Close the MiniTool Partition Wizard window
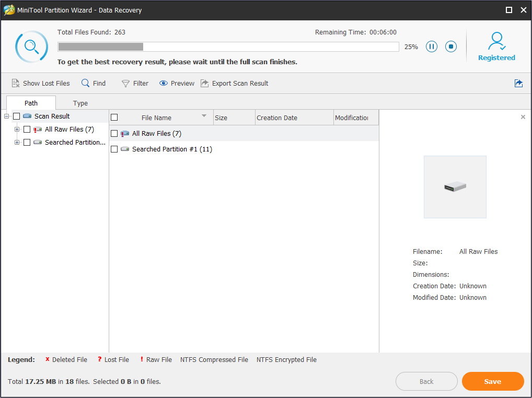 point(524,10)
